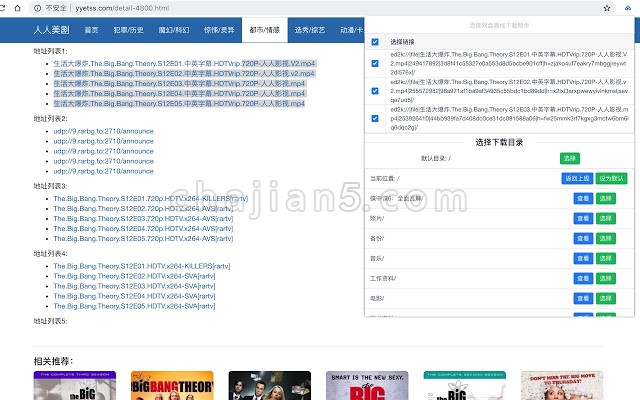The height and width of the screenshot is (400, 640).
Task: Open 生活大爆炸 S12E05 720P mp4 link
Action: click(x=180, y=104)
